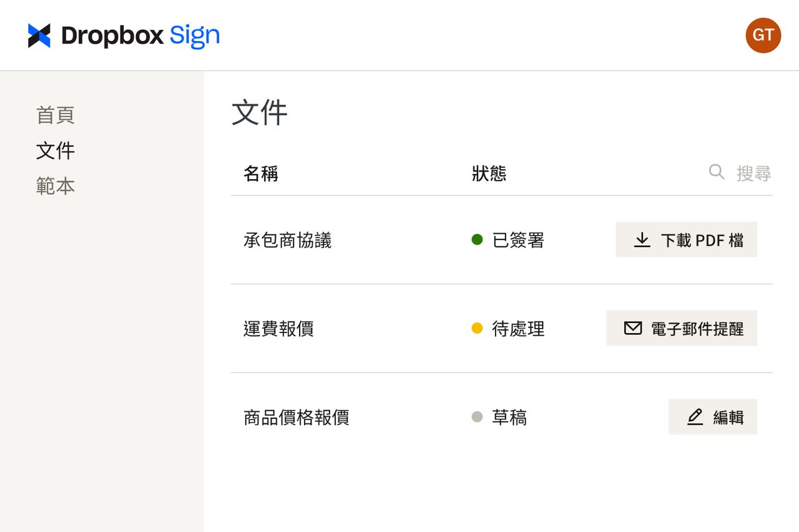This screenshot has height=532, width=799.
Task: Click the Dropbox Sign logo
Action: click(124, 35)
